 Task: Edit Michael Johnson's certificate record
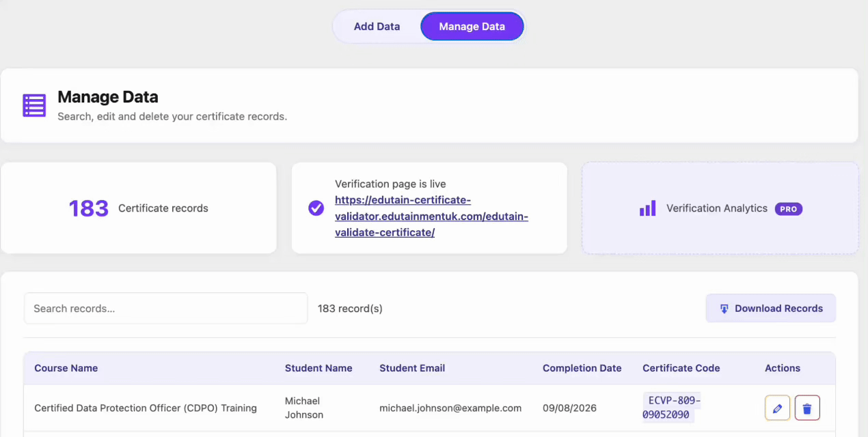click(x=777, y=408)
